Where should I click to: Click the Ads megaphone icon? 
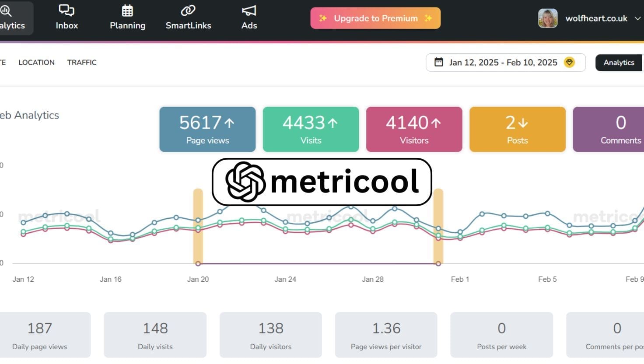tap(249, 10)
